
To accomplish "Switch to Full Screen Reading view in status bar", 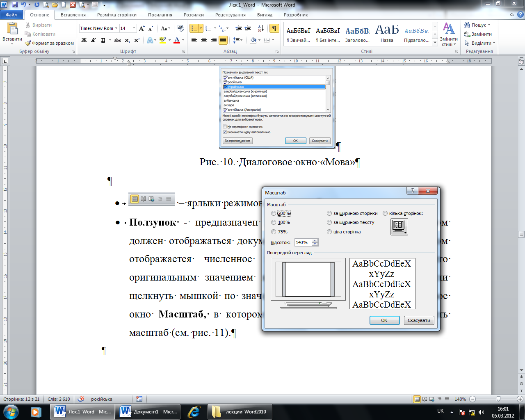I will coord(425,399).
